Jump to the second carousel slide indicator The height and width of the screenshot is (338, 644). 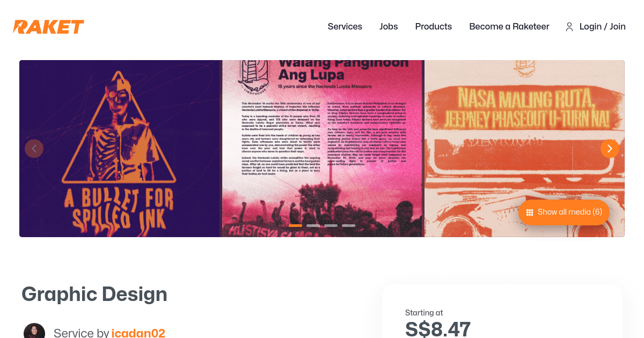tap(313, 226)
